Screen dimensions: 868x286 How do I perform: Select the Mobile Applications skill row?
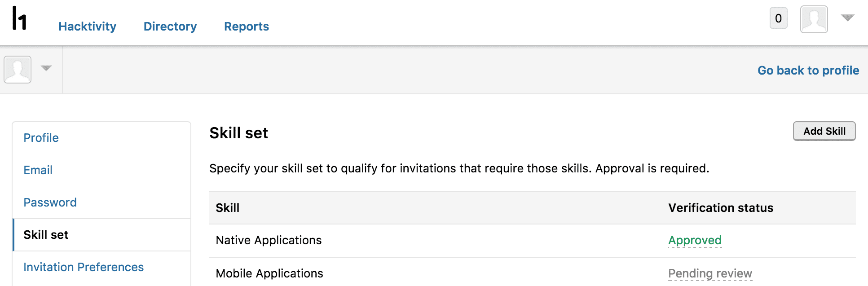[x=269, y=273]
